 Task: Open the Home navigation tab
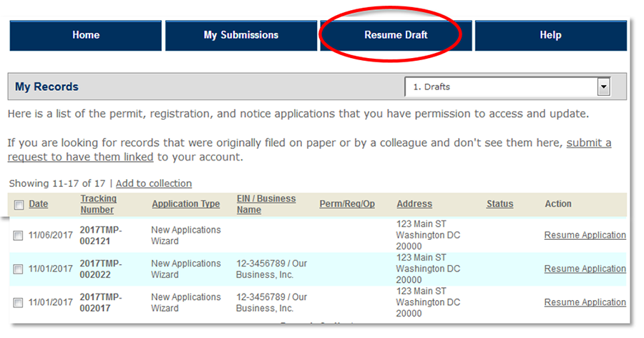[x=86, y=35]
